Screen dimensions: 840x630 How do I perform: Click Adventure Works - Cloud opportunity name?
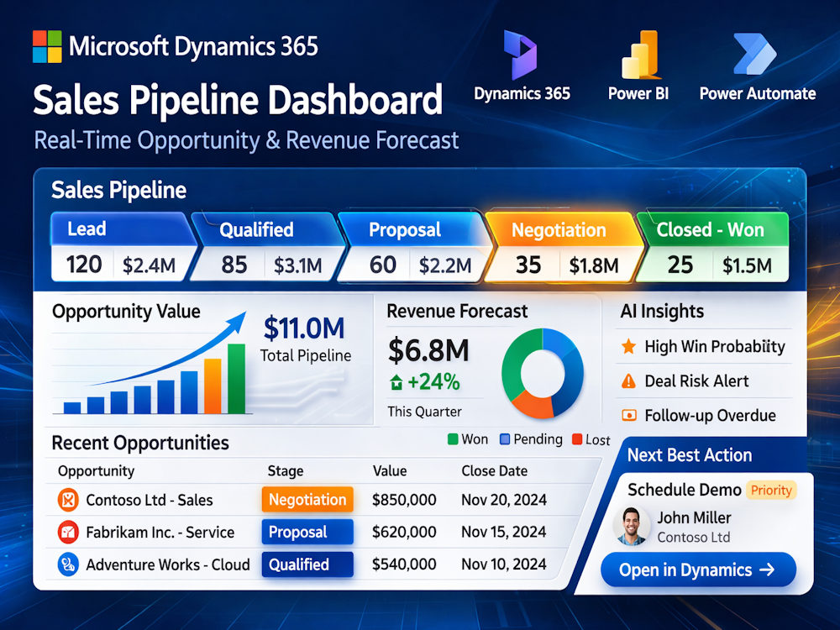point(168,565)
